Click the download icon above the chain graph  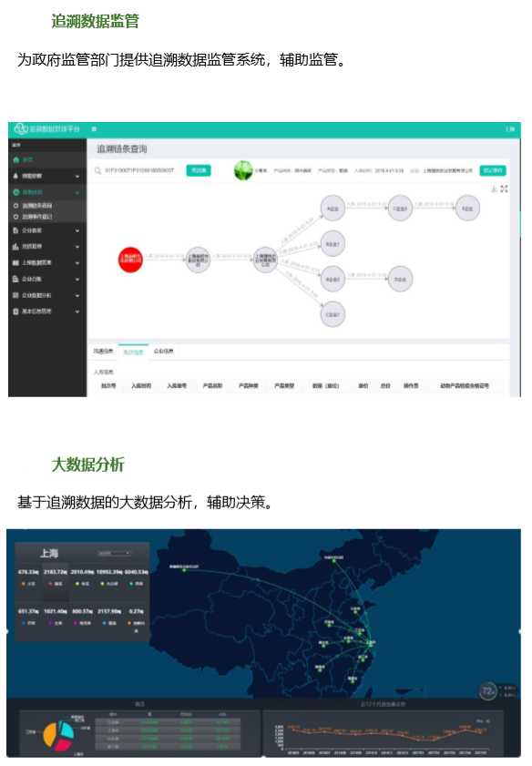(x=494, y=189)
